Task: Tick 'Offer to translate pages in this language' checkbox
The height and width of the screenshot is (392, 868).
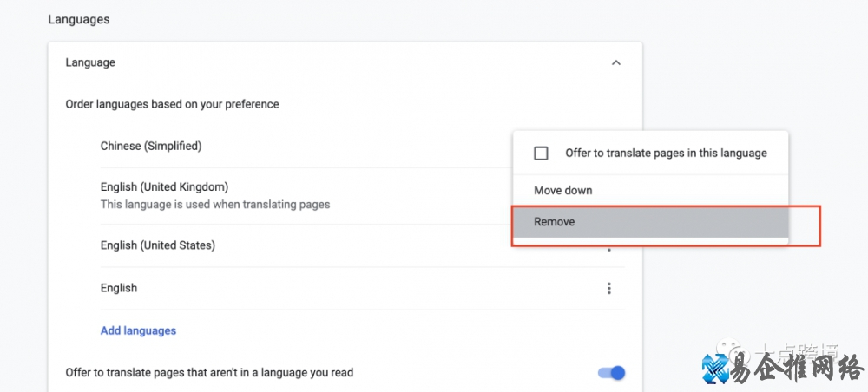Action: pyautogui.click(x=542, y=154)
